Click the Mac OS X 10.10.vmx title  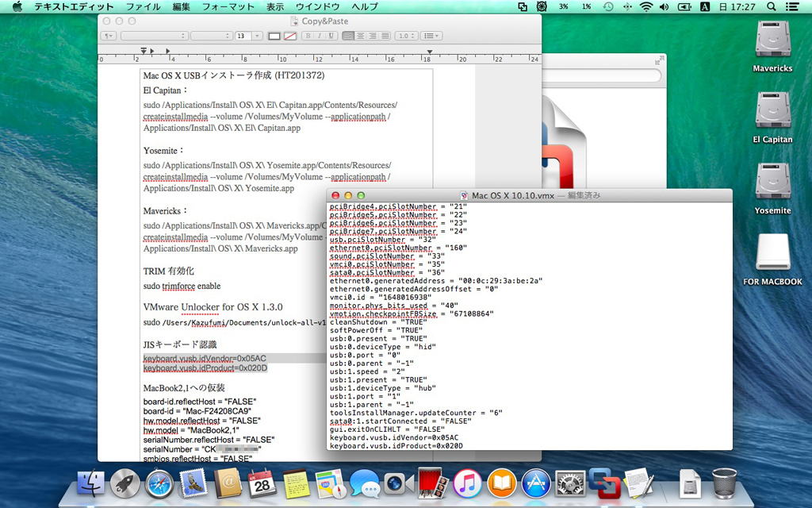[x=513, y=195]
